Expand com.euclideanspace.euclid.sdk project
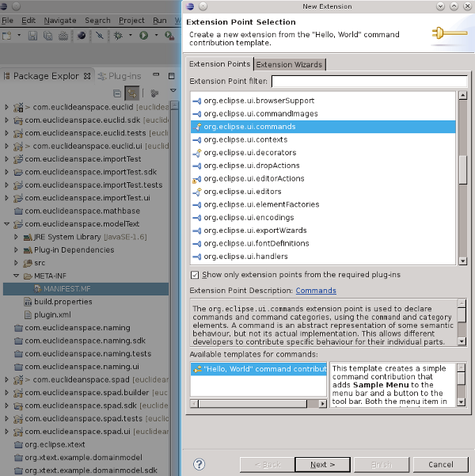 [x=6, y=120]
